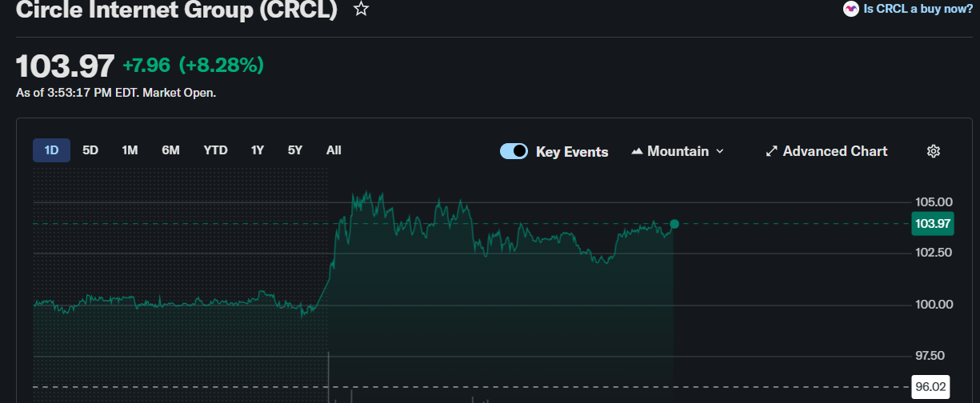Click the (+8.28%) percent change
This screenshot has width=980, height=403.
click(x=221, y=66)
